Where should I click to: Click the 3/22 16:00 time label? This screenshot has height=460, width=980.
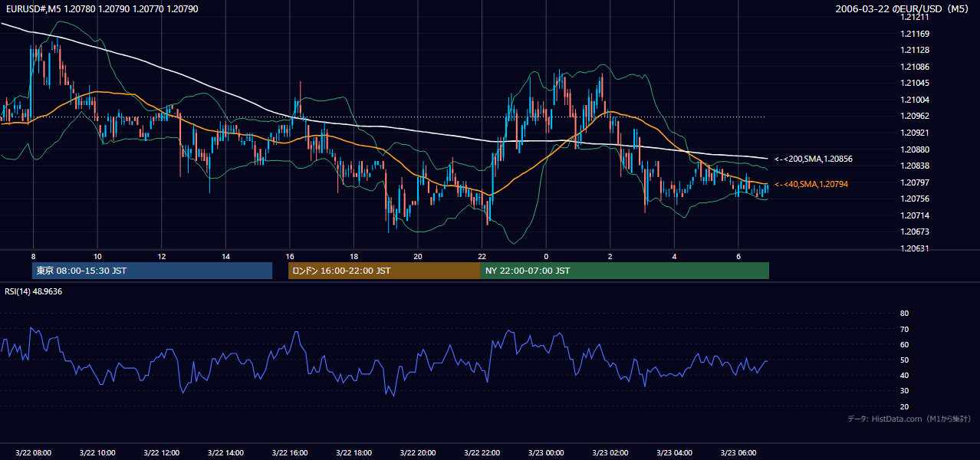tap(289, 453)
